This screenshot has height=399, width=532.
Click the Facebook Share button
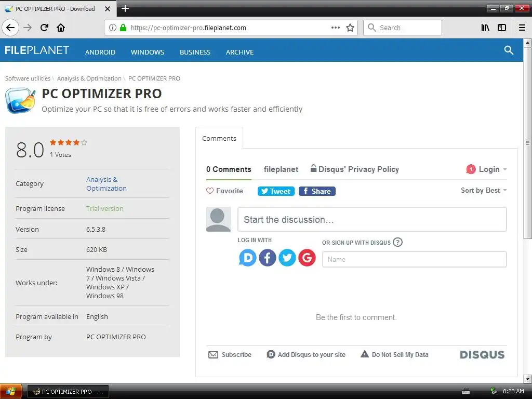click(317, 191)
